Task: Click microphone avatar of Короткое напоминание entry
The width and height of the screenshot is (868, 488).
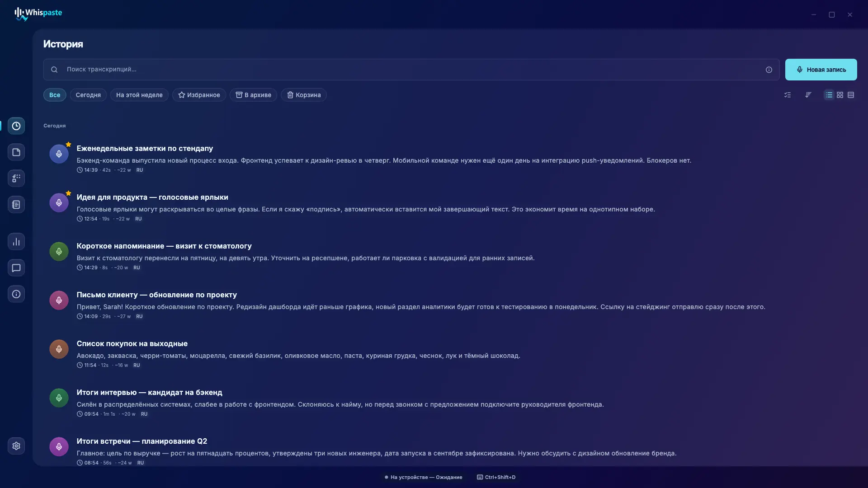Action: [59, 252]
